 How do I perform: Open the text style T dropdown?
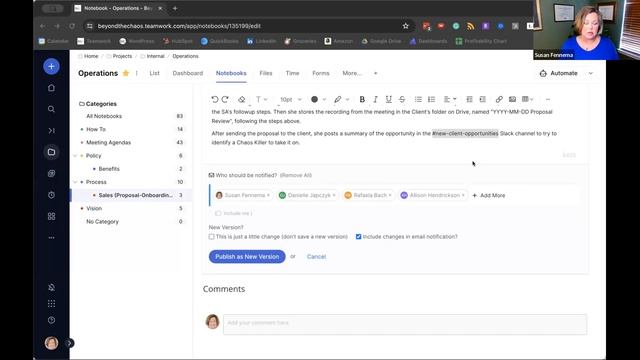[x=261, y=99]
